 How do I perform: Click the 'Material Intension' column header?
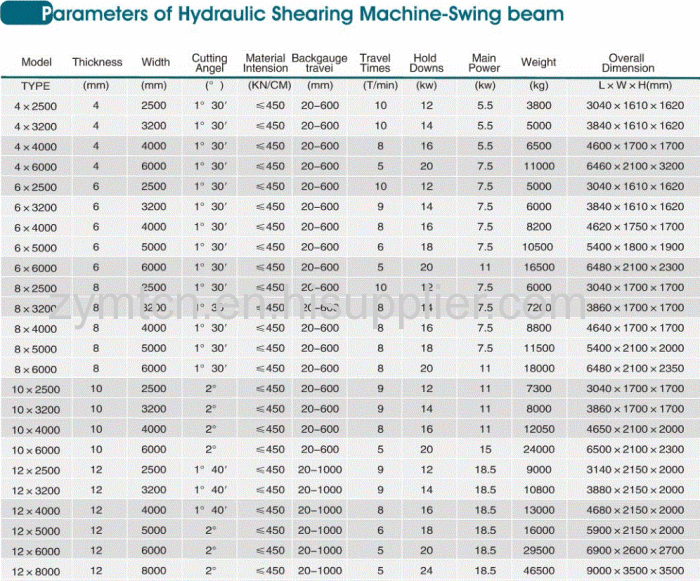click(x=265, y=63)
